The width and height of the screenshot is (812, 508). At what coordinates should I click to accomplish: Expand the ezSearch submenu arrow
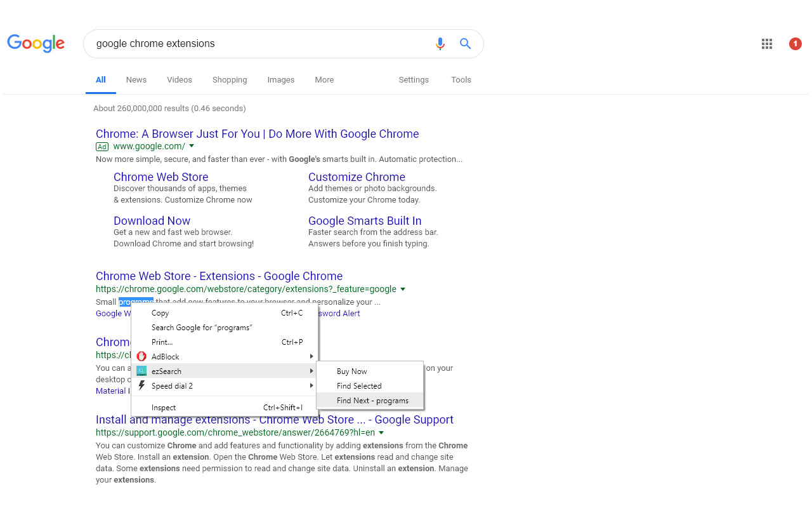(x=311, y=371)
